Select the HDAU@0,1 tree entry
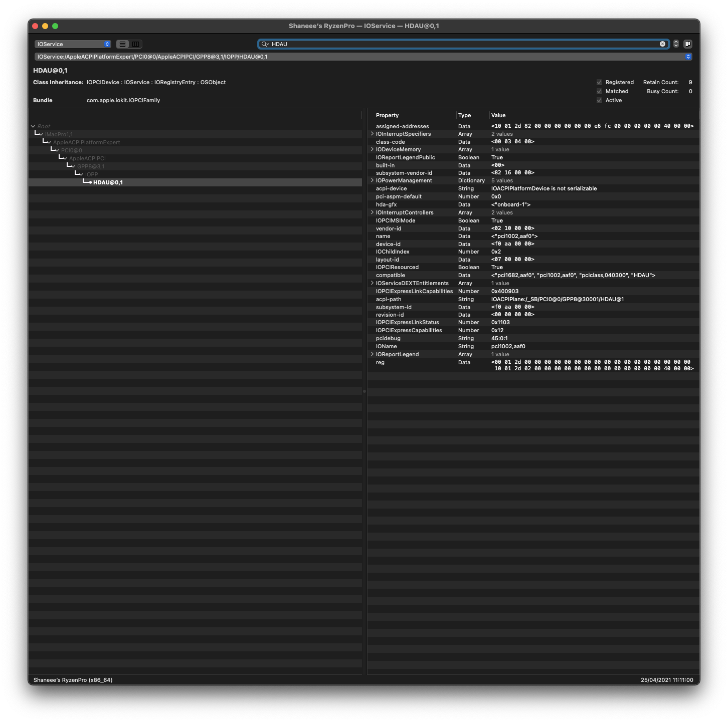The height and width of the screenshot is (722, 728). 108,182
